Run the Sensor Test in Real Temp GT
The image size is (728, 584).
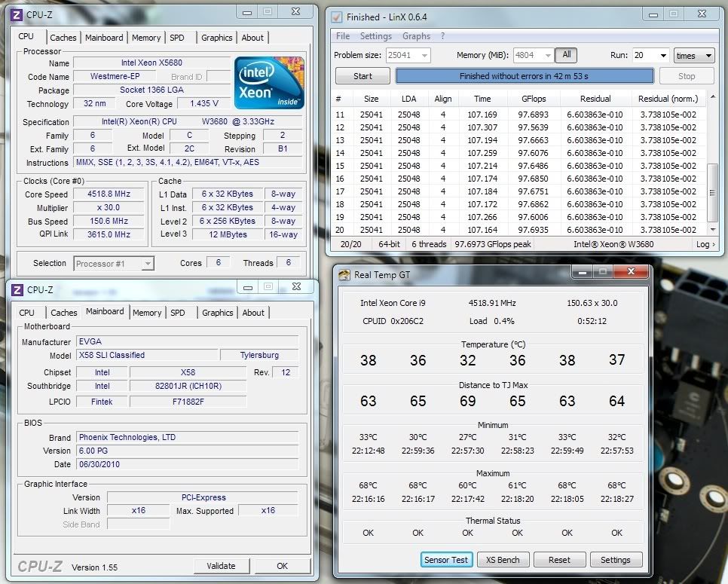[446, 560]
